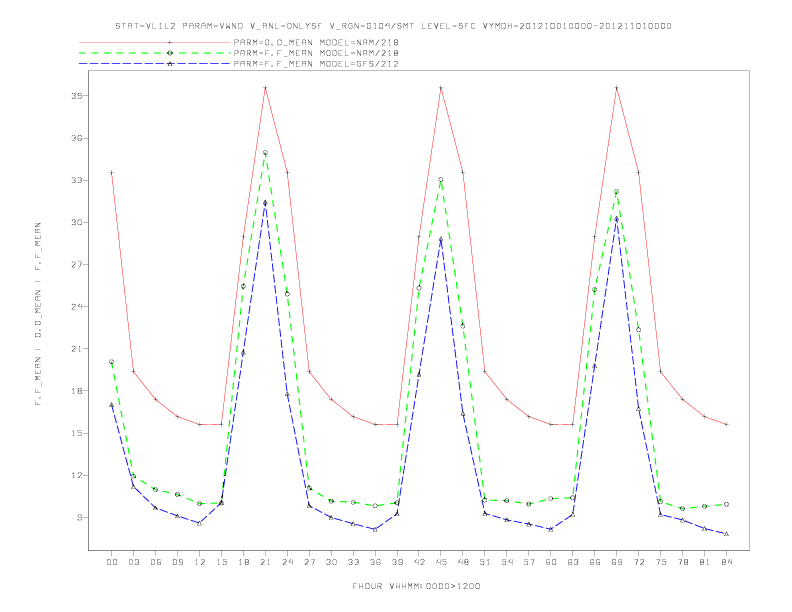Click y-axis tick label 30
792x612 pixels.
(x=77, y=222)
